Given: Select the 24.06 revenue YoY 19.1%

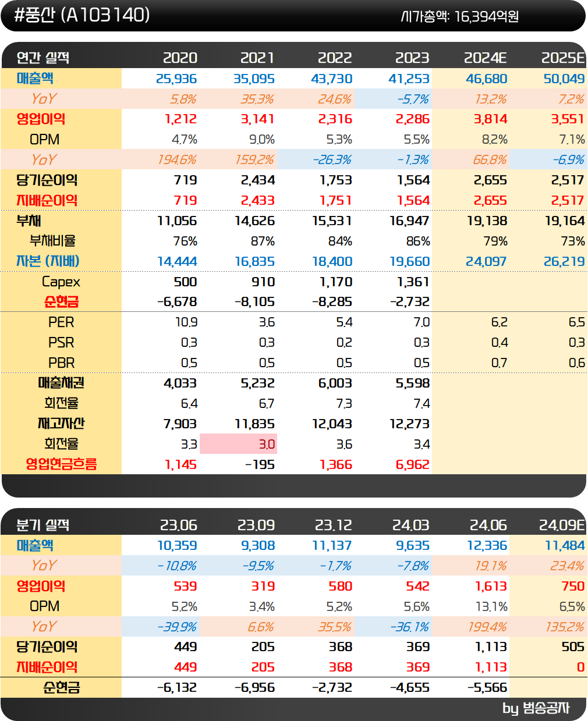Looking at the screenshot, I should pos(490,566).
